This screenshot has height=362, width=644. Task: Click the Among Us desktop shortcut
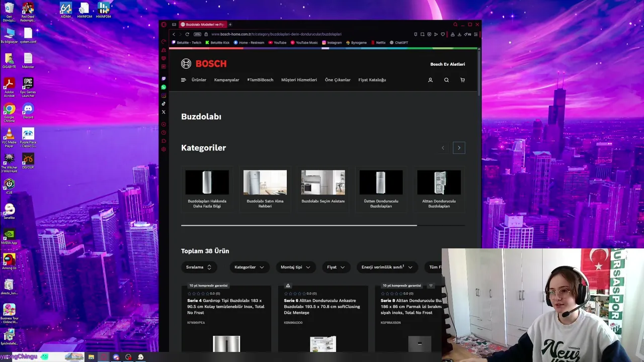point(9,262)
